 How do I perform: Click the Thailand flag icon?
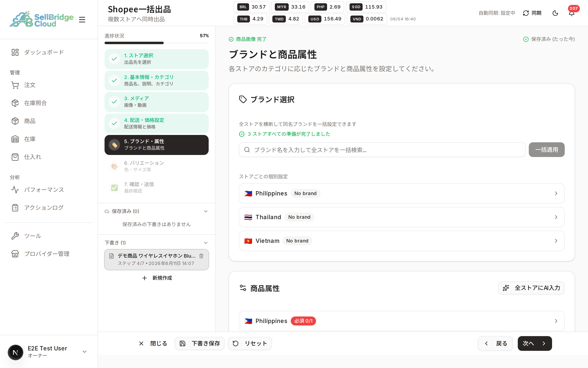(248, 217)
